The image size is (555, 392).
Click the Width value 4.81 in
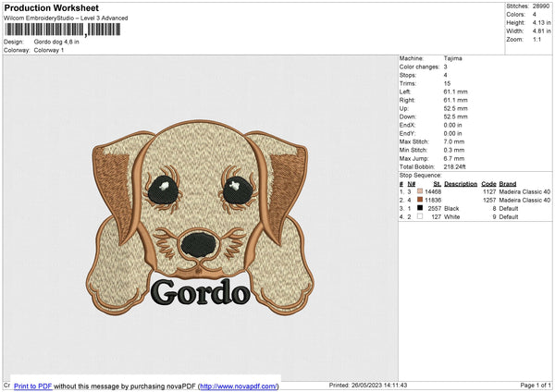(x=541, y=31)
